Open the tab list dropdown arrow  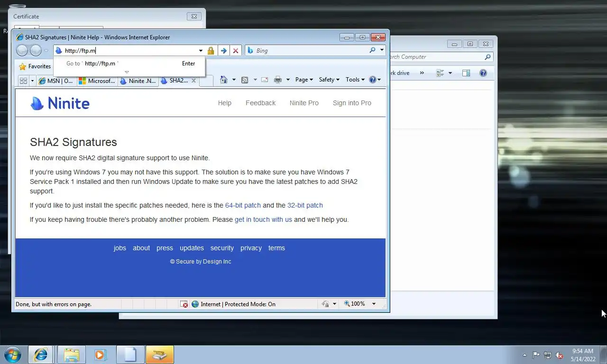coord(32,81)
